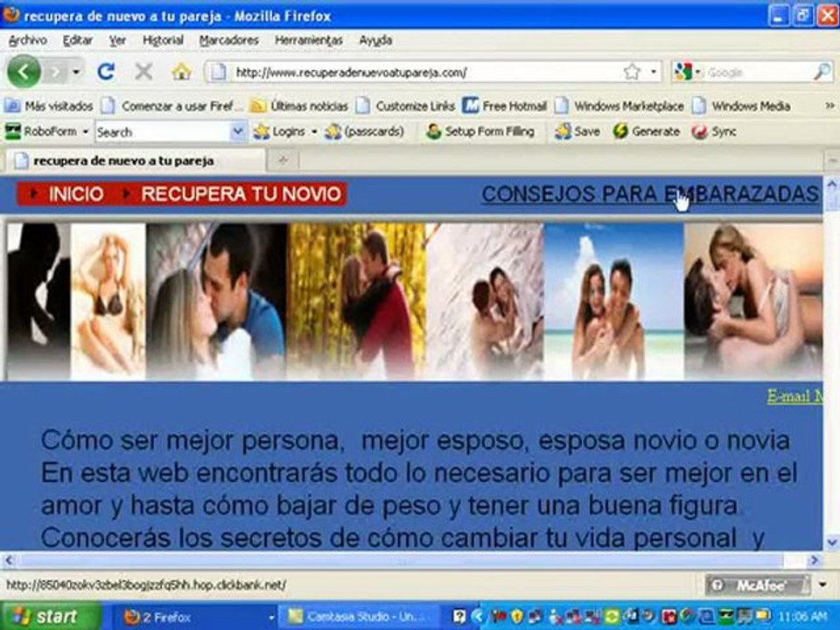Image resolution: width=840 pixels, height=630 pixels.
Task: Open the Editar menu
Action: click(x=78, y=40)
